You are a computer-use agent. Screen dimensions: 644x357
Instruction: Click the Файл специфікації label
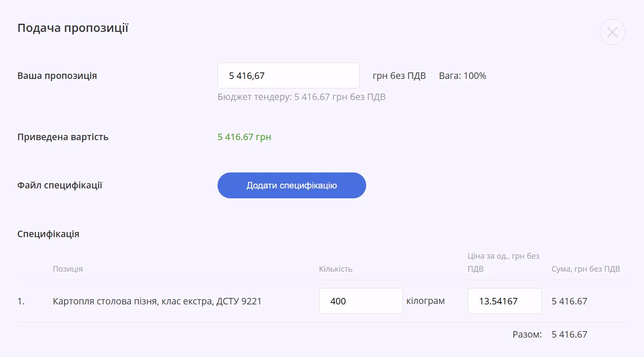60,185
